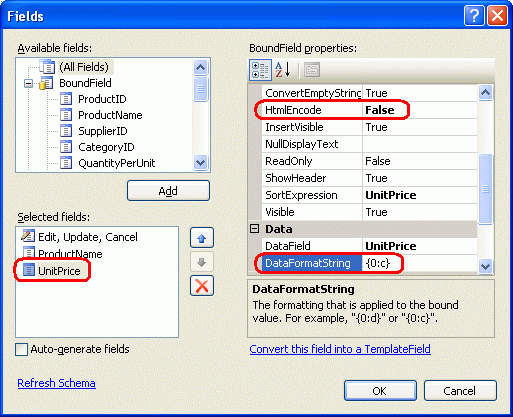Click the SortExpression value UnitPrice
513x417 pixels.
(391, 195)
